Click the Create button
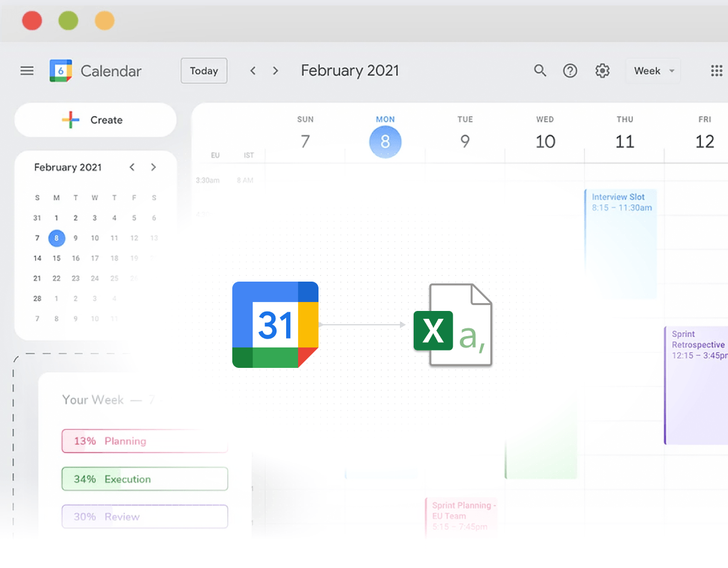The height and width of the screenshot is (568, 728). pyautogui.click(x=106, y=120)
